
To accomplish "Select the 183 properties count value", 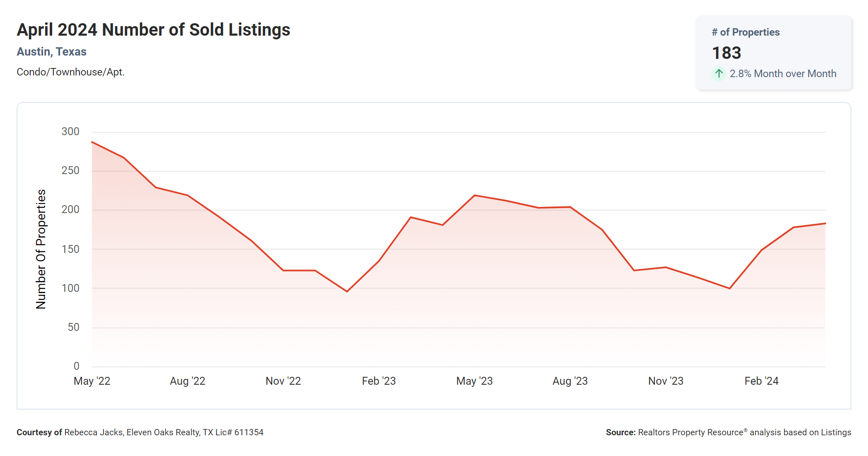I will coord(726,53).
